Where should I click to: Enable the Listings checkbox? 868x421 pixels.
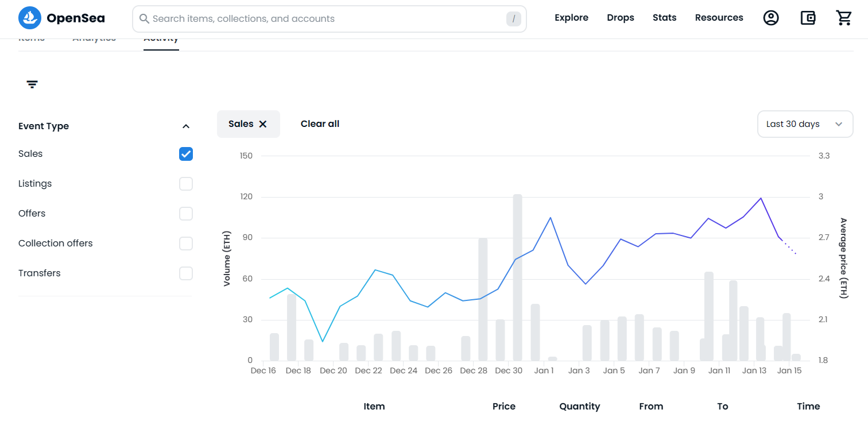coord(186,184)
